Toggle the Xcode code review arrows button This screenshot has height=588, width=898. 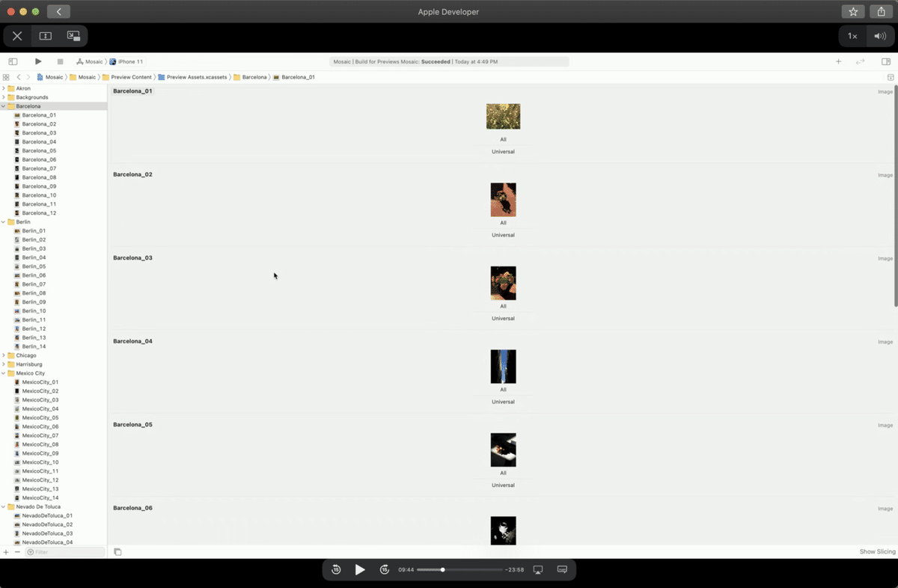coord(861,61)
